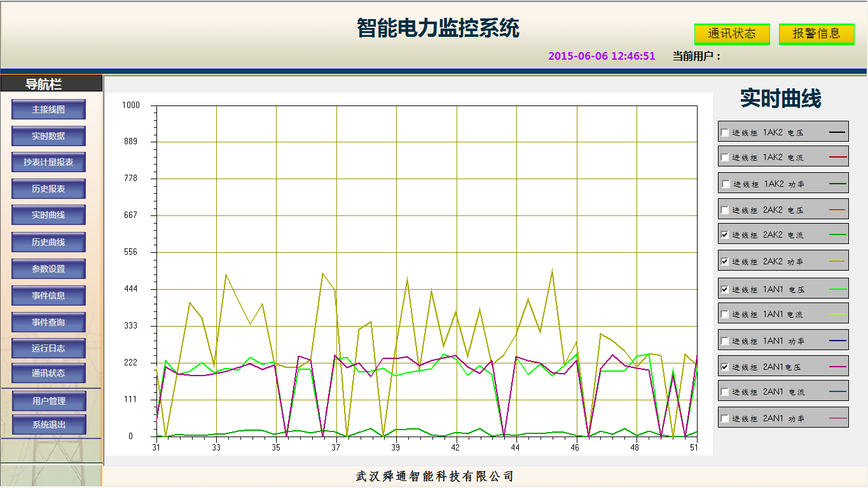
Task: Click the x-axis label 46
Action: tap(575, 448)
